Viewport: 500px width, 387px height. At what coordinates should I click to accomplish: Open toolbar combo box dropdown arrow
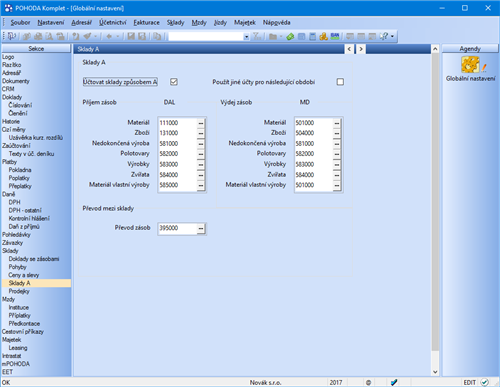coord(246,36)
